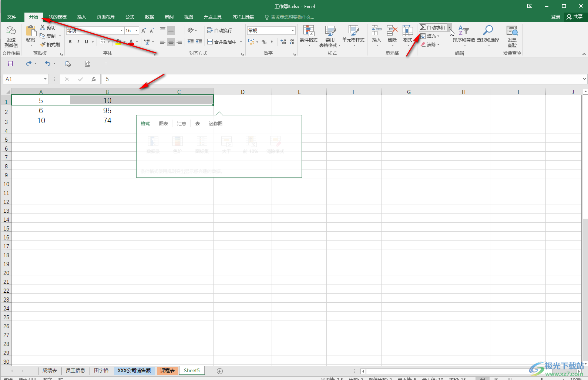The height and width of the screenshot is (380, 588).
Task: Toggle the top align button
Action: tap(163, 30)
